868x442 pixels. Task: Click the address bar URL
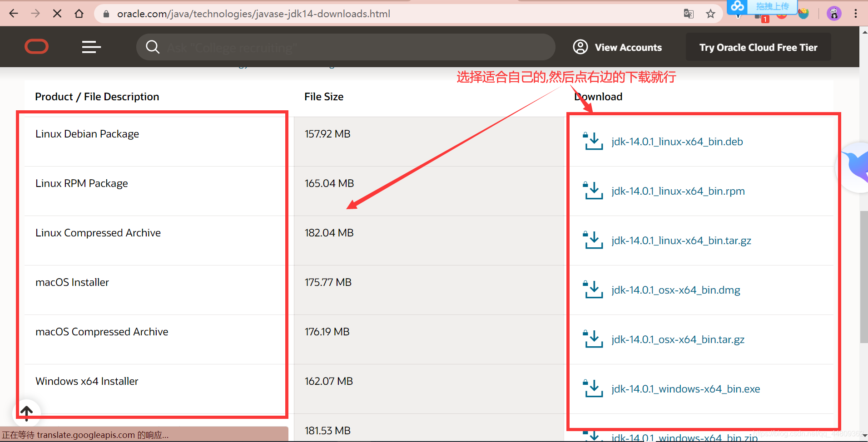253,14
